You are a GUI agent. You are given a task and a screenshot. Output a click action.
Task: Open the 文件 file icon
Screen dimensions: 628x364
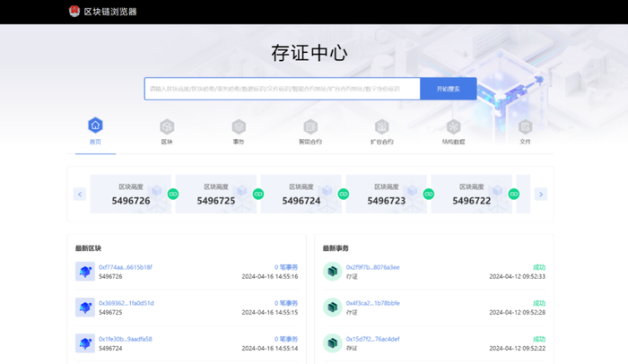[x=525, y=127]
